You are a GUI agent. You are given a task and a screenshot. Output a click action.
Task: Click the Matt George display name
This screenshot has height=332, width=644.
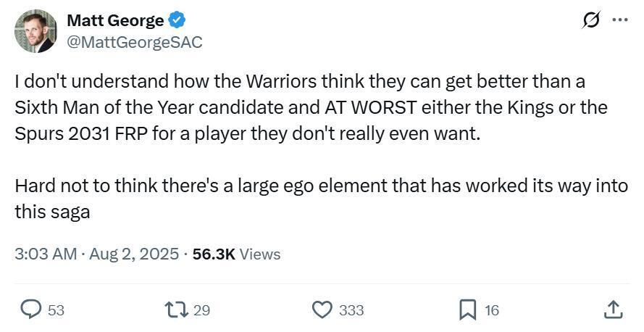click(x=115, y=20)
